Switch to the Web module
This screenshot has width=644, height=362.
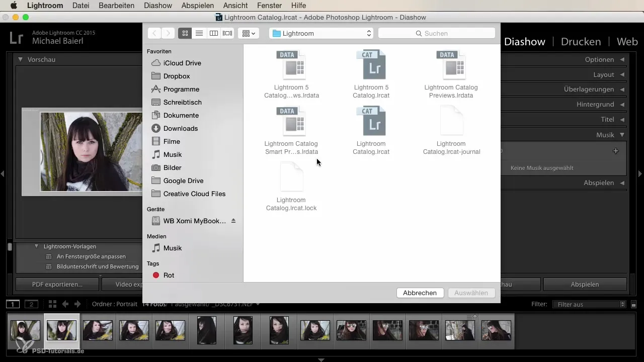click(627, 42)
